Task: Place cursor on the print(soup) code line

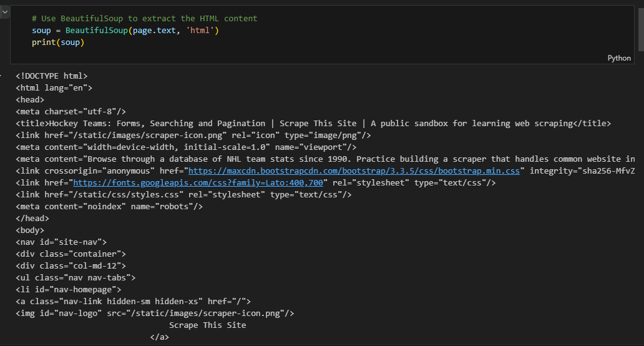Action: [x=58, y=42]
